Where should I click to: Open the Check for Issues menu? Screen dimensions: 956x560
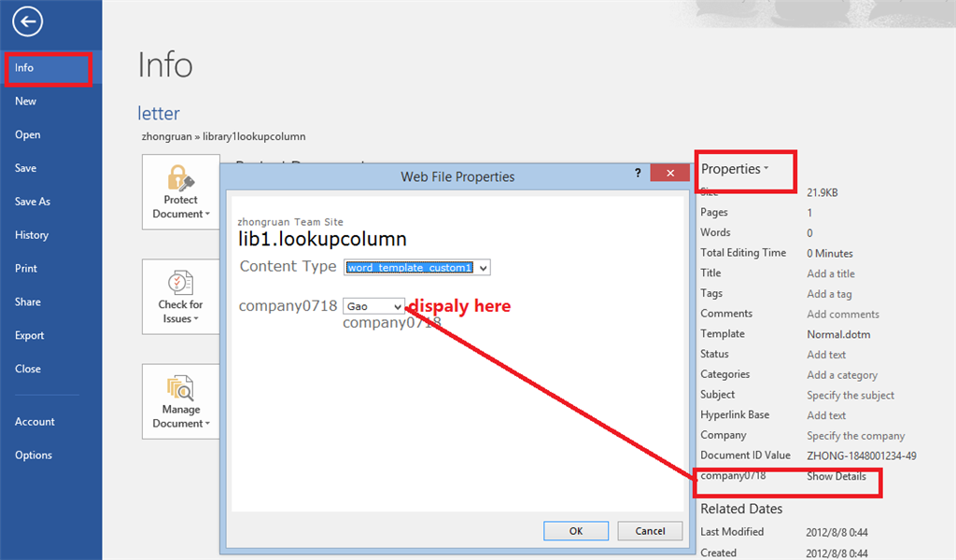click(181, 297)
